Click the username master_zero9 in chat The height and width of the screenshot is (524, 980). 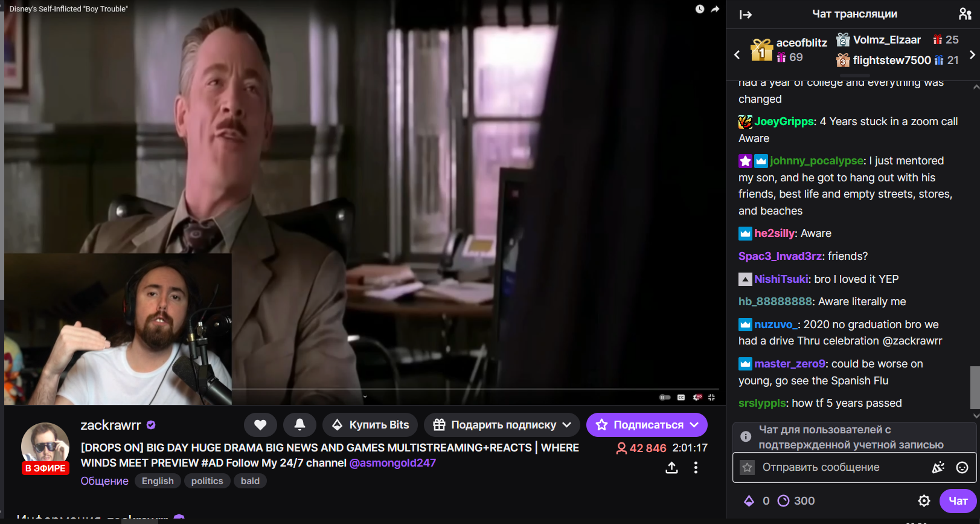click(x=789, y=364)
